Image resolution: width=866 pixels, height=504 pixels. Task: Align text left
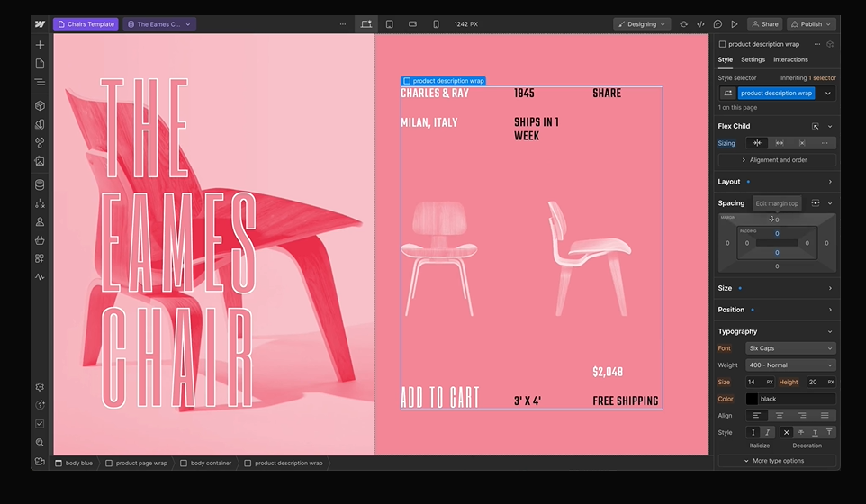click(x=757, y=415)
